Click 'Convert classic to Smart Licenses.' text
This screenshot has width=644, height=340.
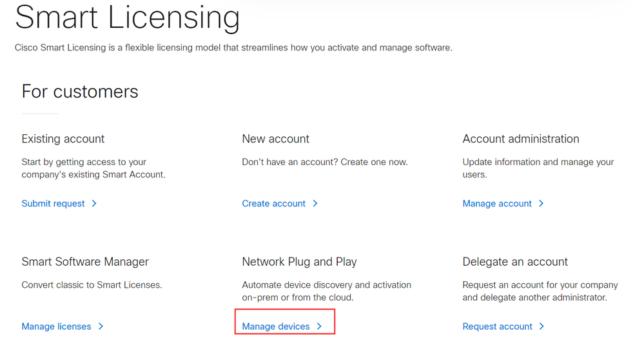coord(92,285)
